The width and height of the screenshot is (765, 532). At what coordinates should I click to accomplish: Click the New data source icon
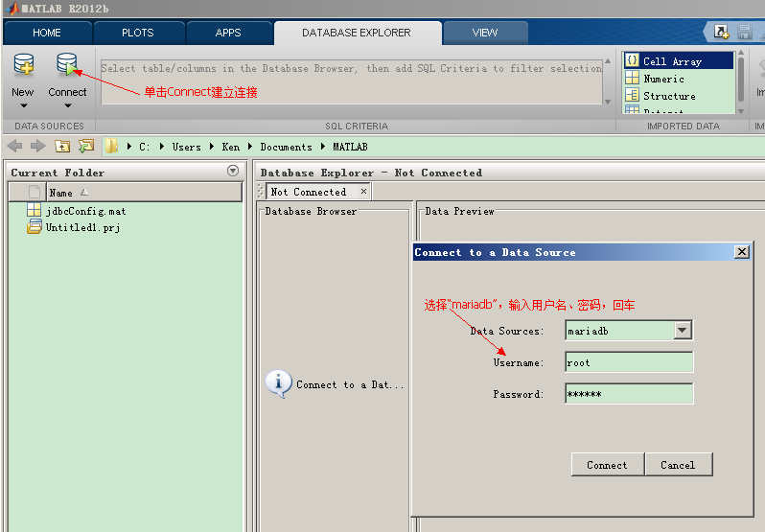(23, 65)
